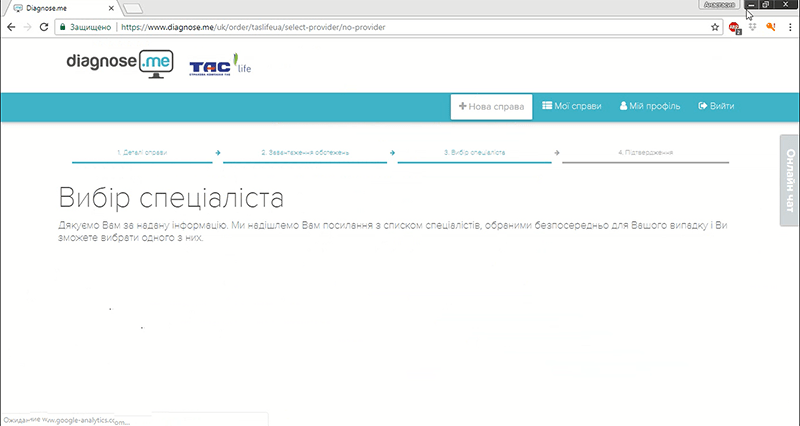The height and width of the screenshot is (426, 800).
Task: Click the gray extension icon beside Adblock
Action: point(752,27)
